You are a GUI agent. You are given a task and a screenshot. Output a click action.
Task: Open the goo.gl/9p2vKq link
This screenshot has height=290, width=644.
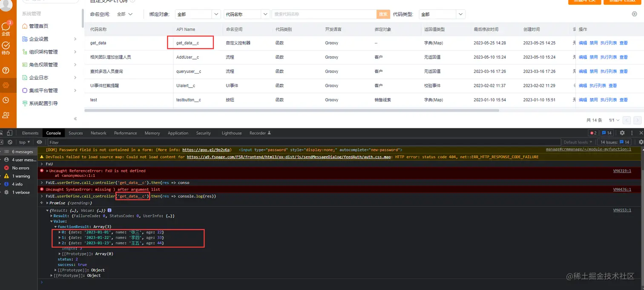(x=207, y=150)
